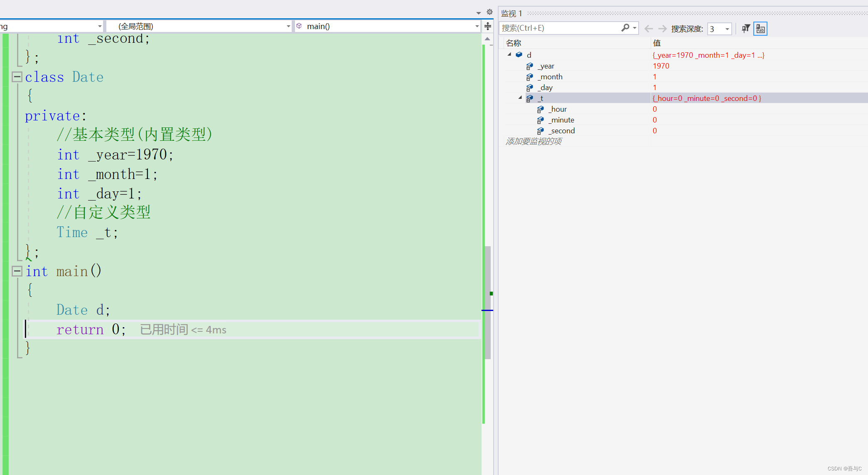Click the settings gear icon top right

point(489,12)
